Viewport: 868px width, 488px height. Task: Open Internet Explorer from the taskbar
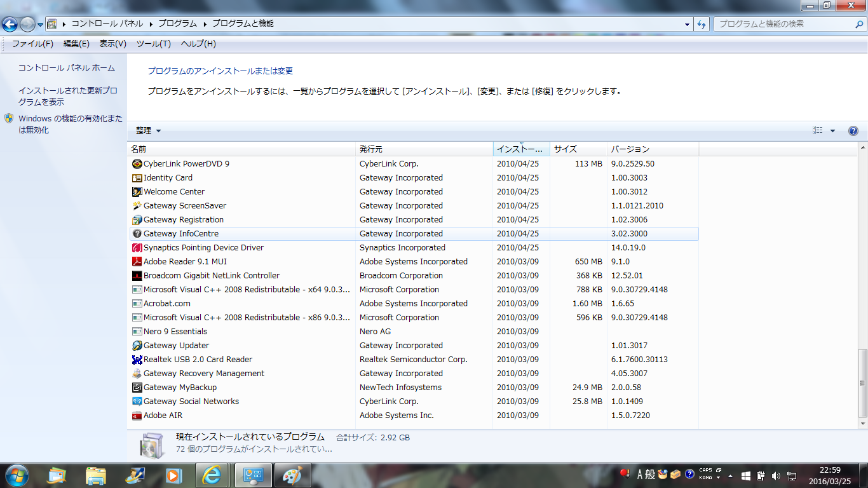pyautogui.click(x=212, y=475)
